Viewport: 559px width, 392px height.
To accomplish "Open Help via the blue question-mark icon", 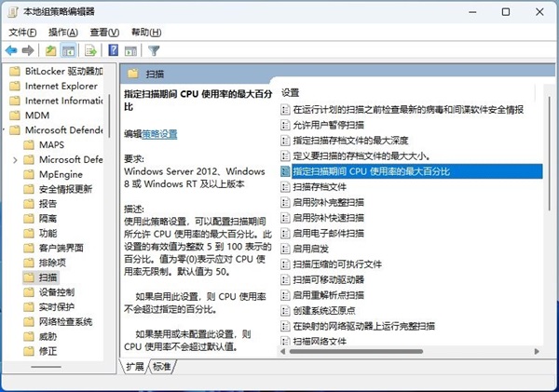I will click(x=114, y=50).
